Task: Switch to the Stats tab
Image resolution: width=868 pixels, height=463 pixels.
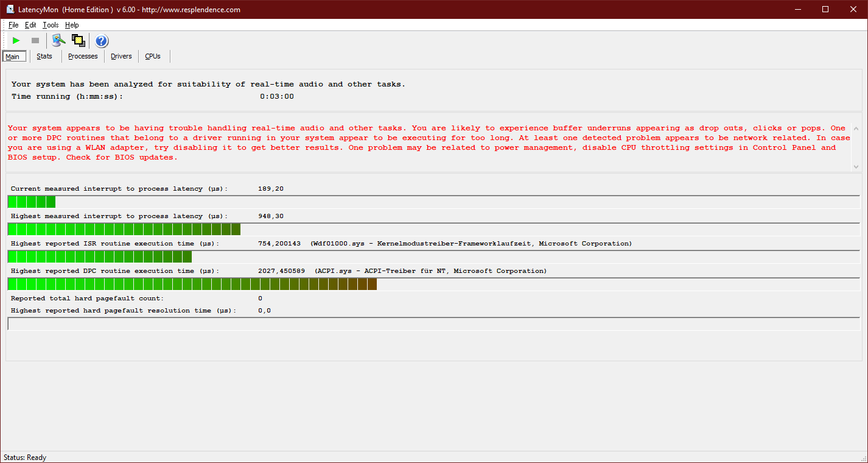Action: click(44, 56)
